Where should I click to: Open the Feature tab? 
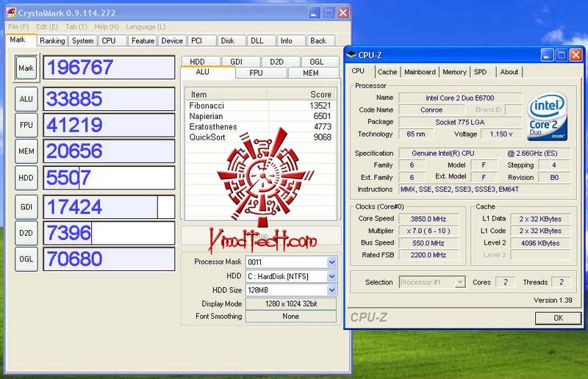(x=143, y=40)
